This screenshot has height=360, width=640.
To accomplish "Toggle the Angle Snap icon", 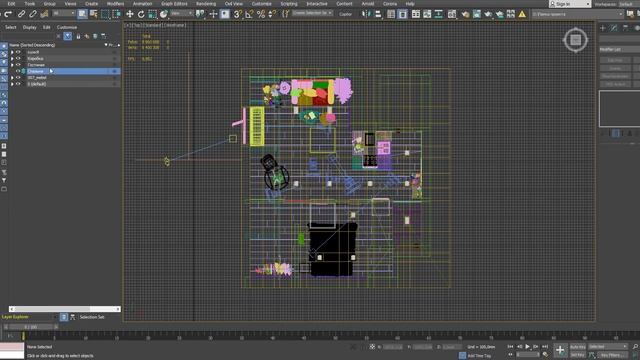I will click(249, 14).
